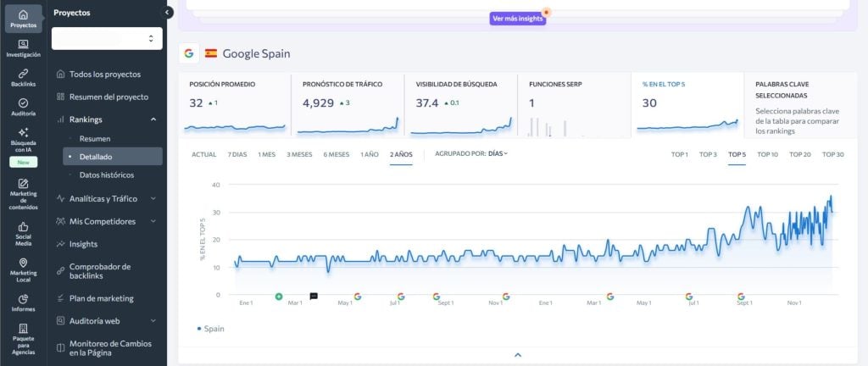Select Resumen del proyecto in sidebar
Image resolution: width=868 pixels, height=366 pixels.
pyautogui.click(x=108, y=97)
